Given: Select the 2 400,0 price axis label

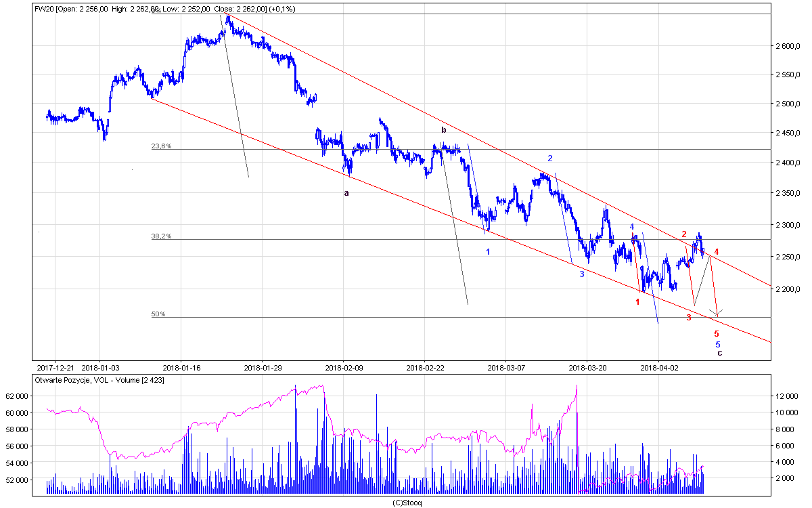Looking at the screenshot, I should [788, 163].
